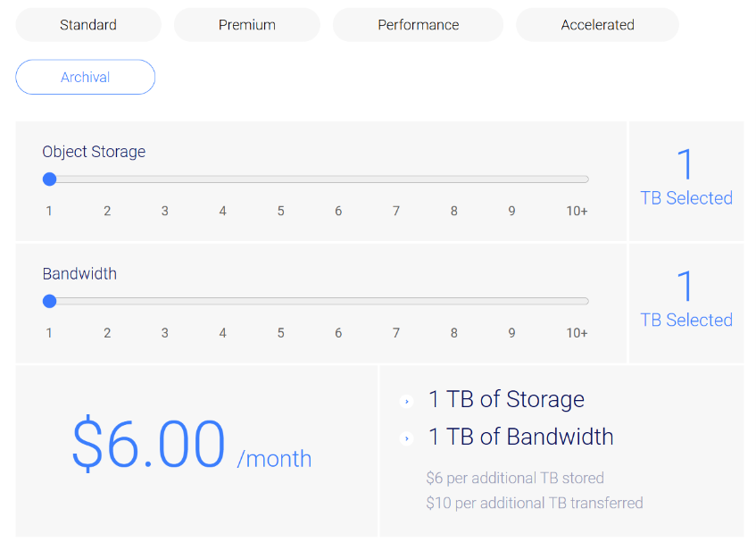The height and width of the screenshot is (550, 756).
Task: Set Object Storage slider to 5
Action: click(x=280, y=179)
